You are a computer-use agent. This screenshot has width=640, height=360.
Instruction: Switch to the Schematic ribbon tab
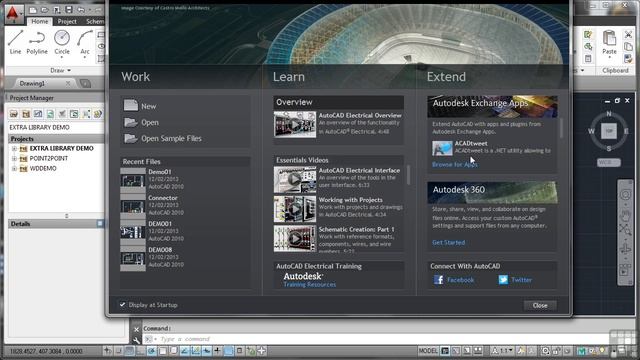[95, 21]
